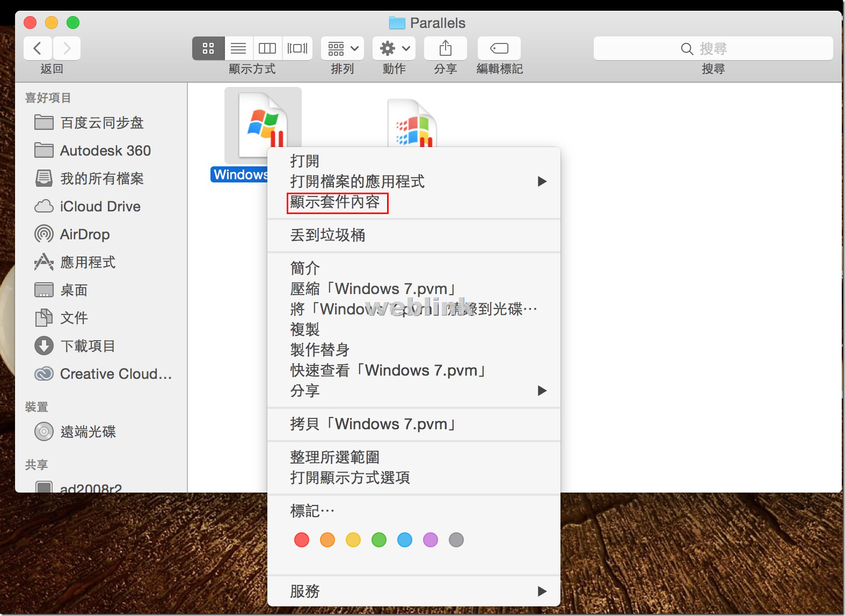
Task: Click the 搜尋 search field
Action: [713, 48]
